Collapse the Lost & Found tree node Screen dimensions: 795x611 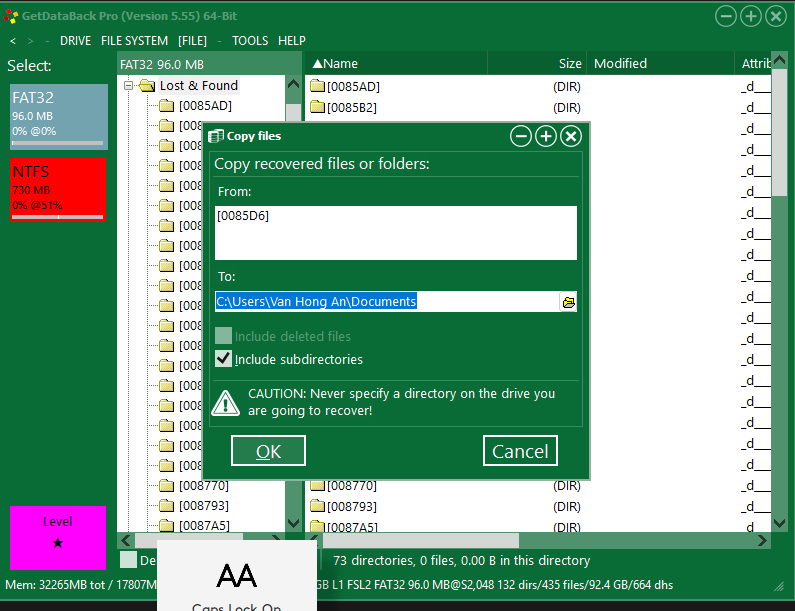[x=129, y=86]
